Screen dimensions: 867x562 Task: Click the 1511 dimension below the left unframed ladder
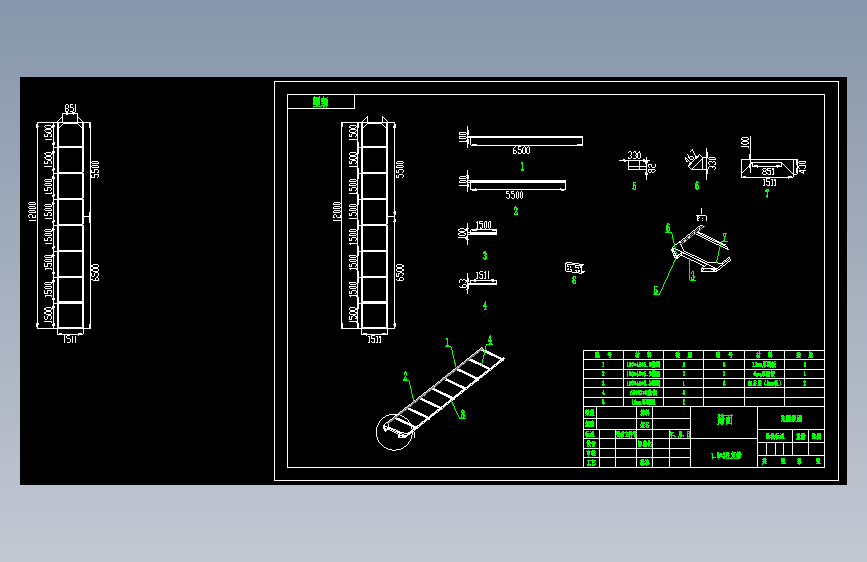[70, 340]
